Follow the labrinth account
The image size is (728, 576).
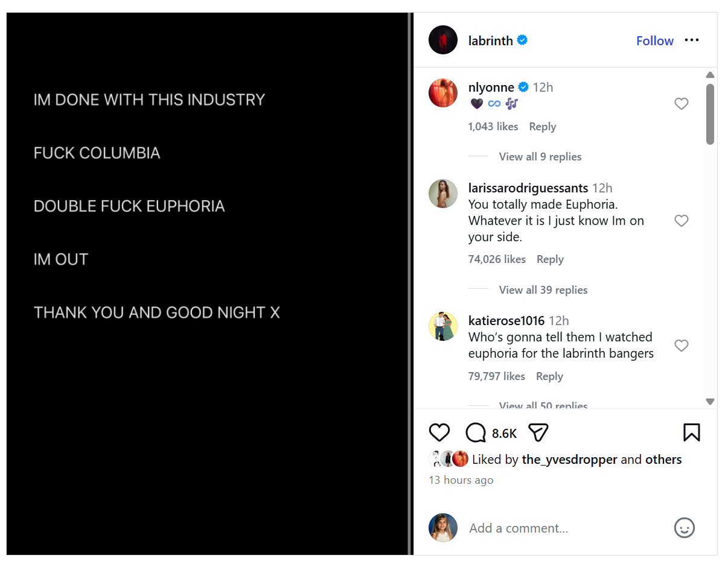(x=654, y=41)
